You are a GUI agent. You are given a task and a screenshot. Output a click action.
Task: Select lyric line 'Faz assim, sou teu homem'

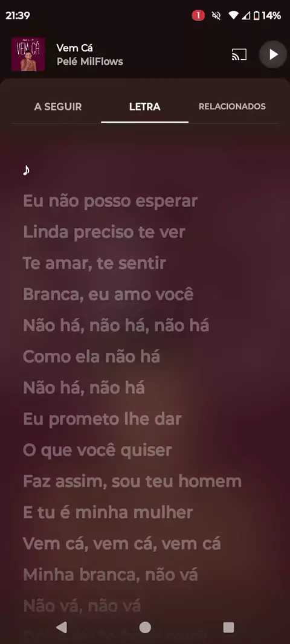tap(132, 481)
